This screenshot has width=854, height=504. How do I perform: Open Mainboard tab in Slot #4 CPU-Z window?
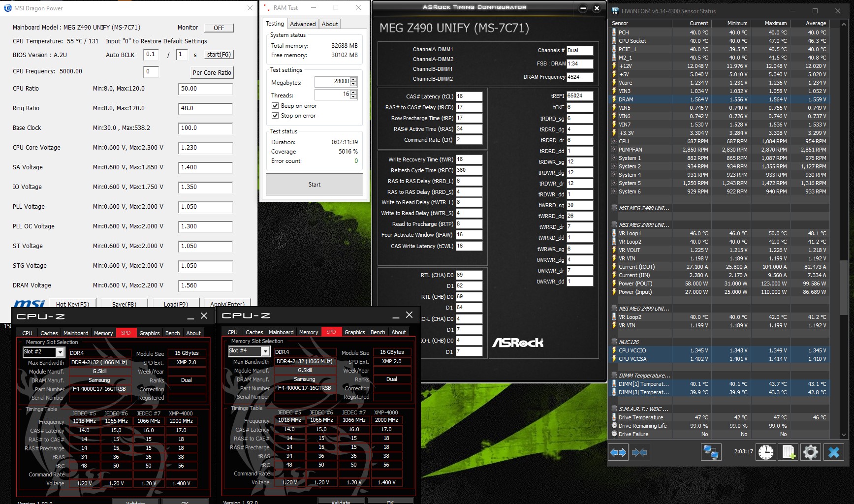(x=281, y=332)
